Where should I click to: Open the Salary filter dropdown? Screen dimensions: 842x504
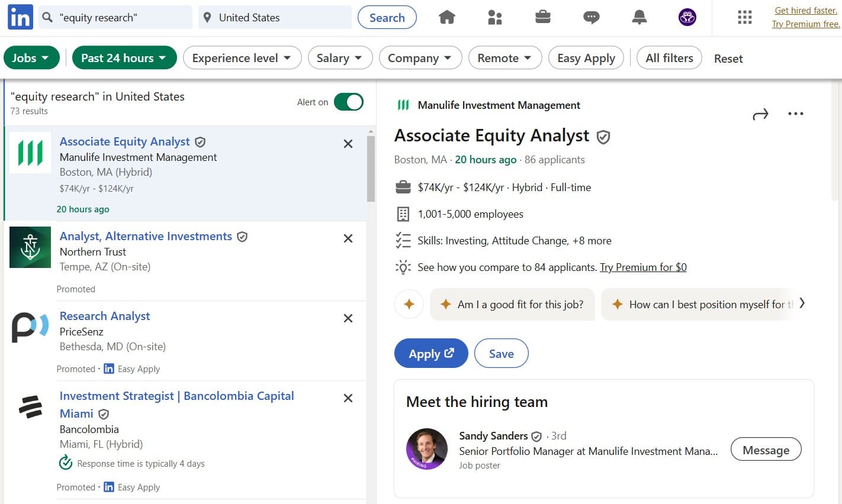pyautogui.click(x=340, y=58)
